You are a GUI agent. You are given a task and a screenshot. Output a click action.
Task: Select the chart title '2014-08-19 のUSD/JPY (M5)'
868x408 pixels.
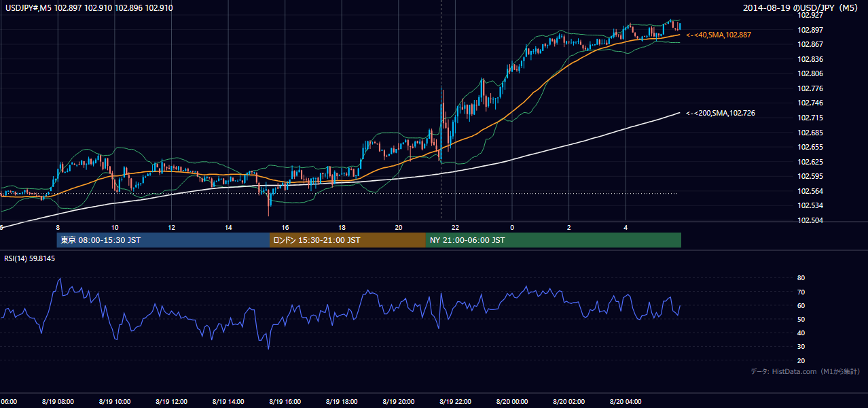[x=801, y=8]
